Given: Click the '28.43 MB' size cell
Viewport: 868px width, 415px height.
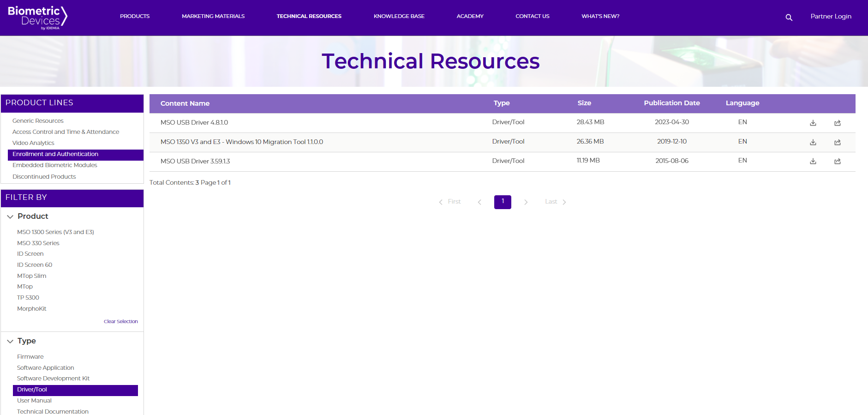Looking at the screenshot, I should 590,122.
